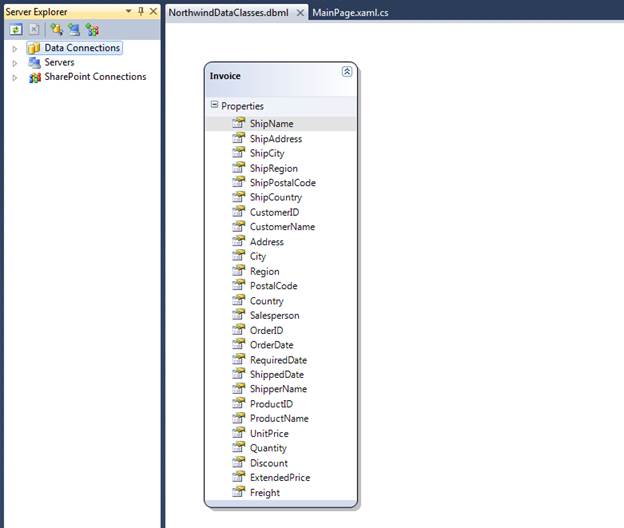The width and height of the screenshot is (624, 528).
Task: Click the Add SharePoint Connection toolbar icon
Action: click(x=92, y=30)
